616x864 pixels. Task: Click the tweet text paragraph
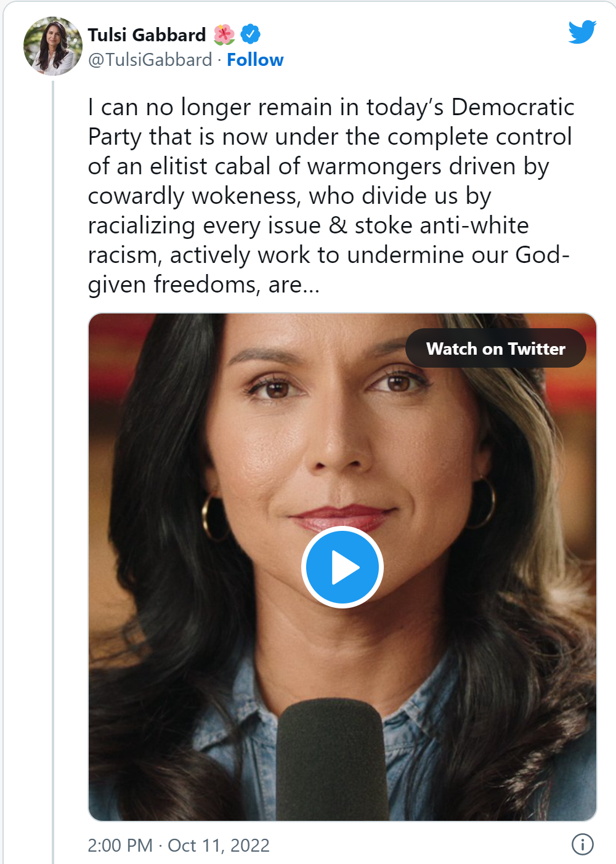(x=330, y=195)
